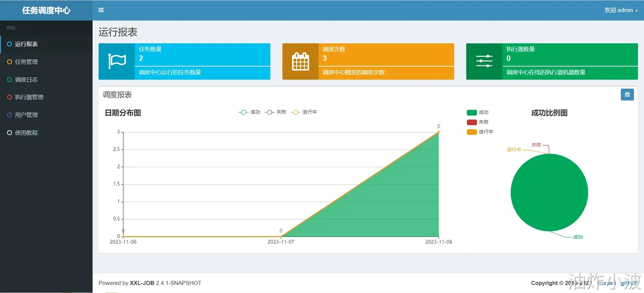
Task: Click the sliders icon on executor count card
Action: point(484,62)
